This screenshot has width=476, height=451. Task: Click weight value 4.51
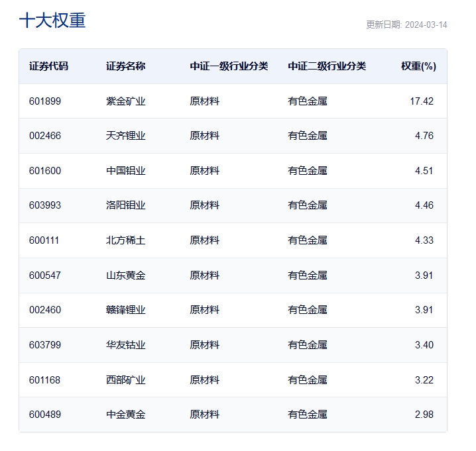click(424, 171)
